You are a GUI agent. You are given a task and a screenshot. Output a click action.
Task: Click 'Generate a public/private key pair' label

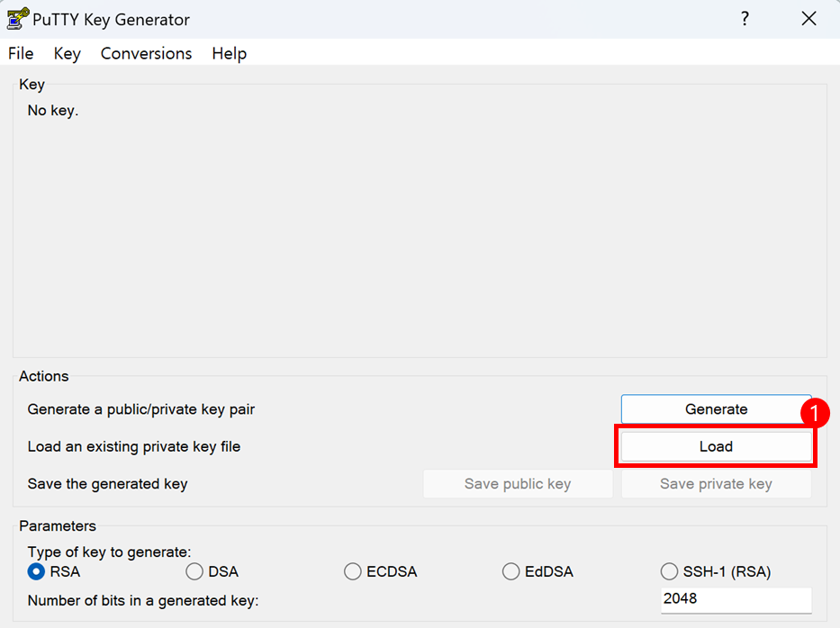140,409
